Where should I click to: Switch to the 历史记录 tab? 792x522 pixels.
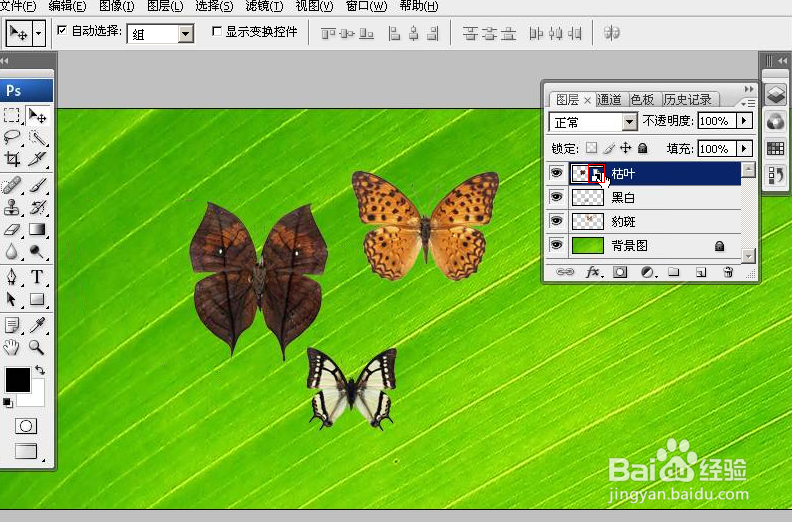pyautogui.click(x=687, y=100)
